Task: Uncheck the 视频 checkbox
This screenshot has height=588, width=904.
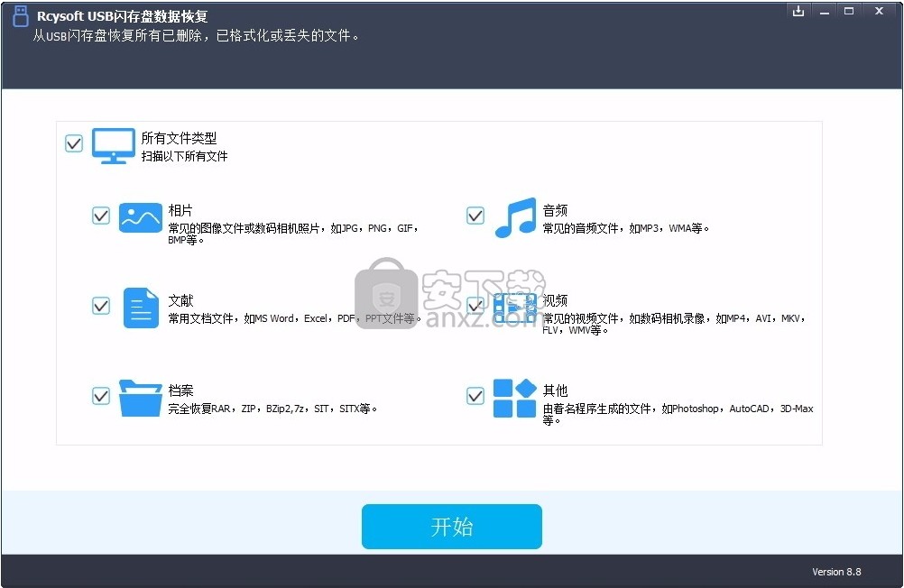Action: (x=475, y=305)
